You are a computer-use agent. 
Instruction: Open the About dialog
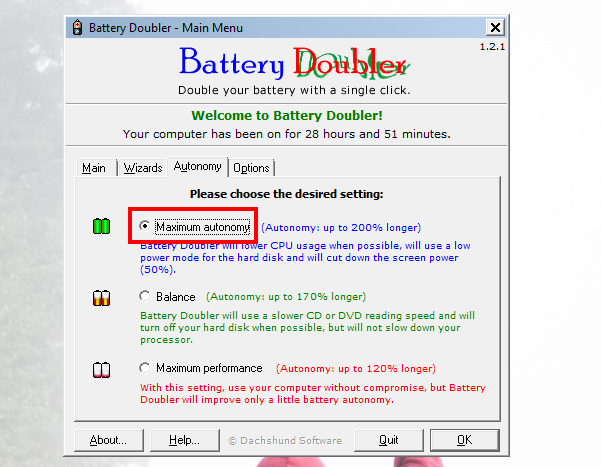(x=108, y=440)
